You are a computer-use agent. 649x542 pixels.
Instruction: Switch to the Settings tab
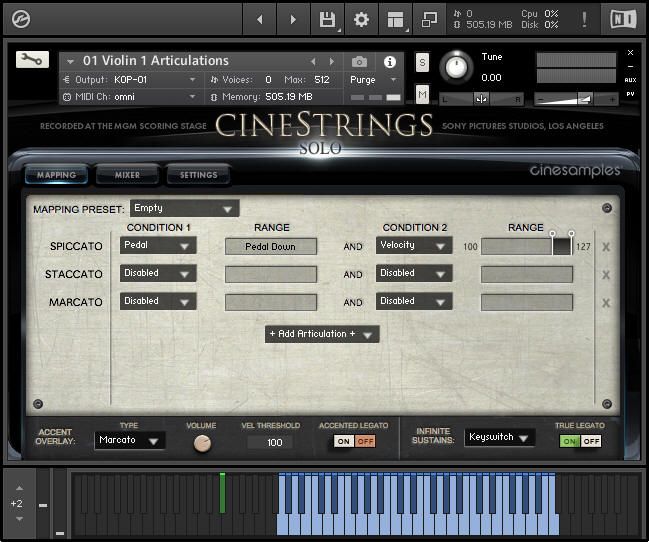[x=198, y=175]
